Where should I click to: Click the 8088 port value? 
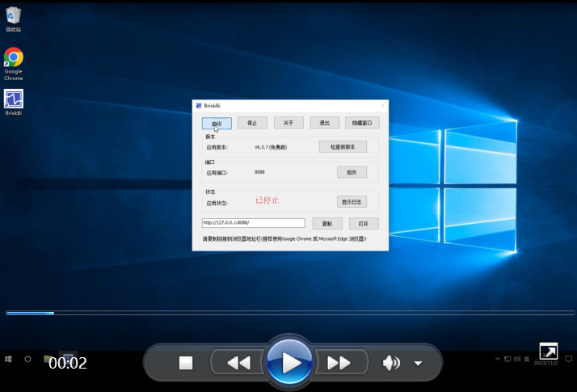coord(259,172)
